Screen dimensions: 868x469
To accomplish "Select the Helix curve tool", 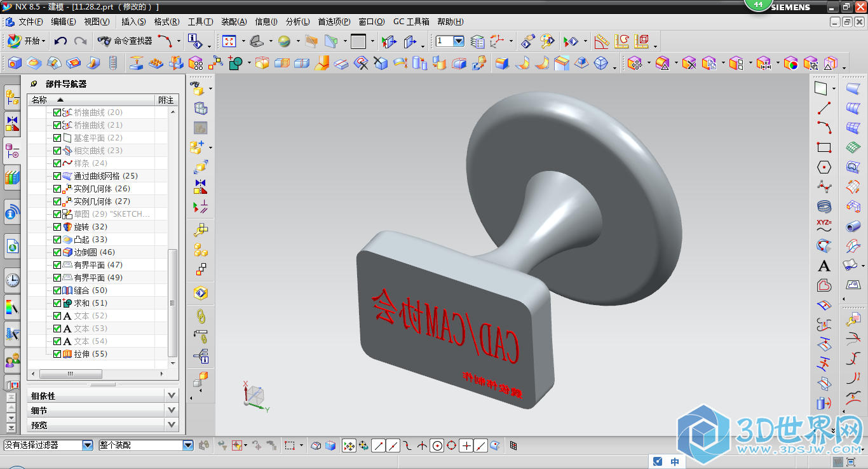I will tap(824, 207).
